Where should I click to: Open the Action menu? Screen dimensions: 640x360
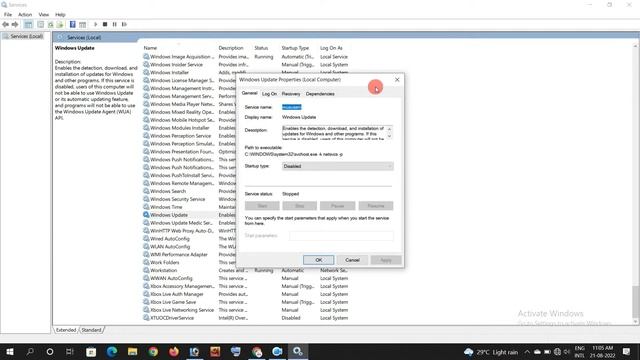point(25,14)
